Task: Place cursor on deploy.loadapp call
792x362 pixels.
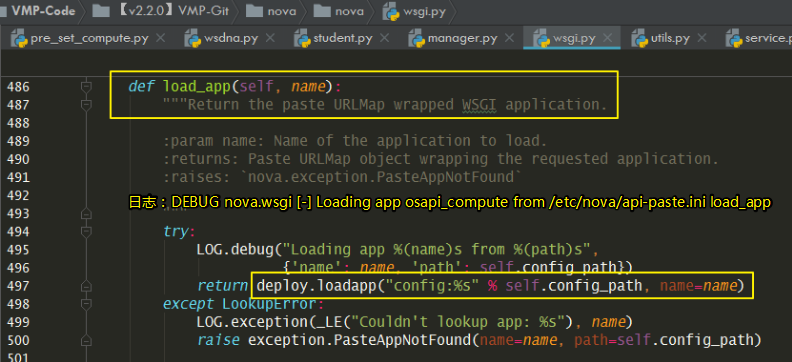Action: click(316, 286)
